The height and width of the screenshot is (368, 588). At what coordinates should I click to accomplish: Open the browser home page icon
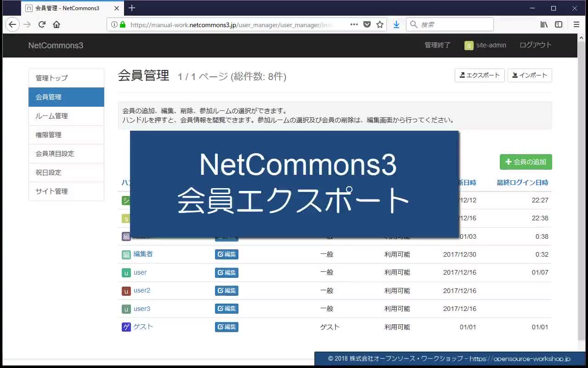tap(57, 25)
